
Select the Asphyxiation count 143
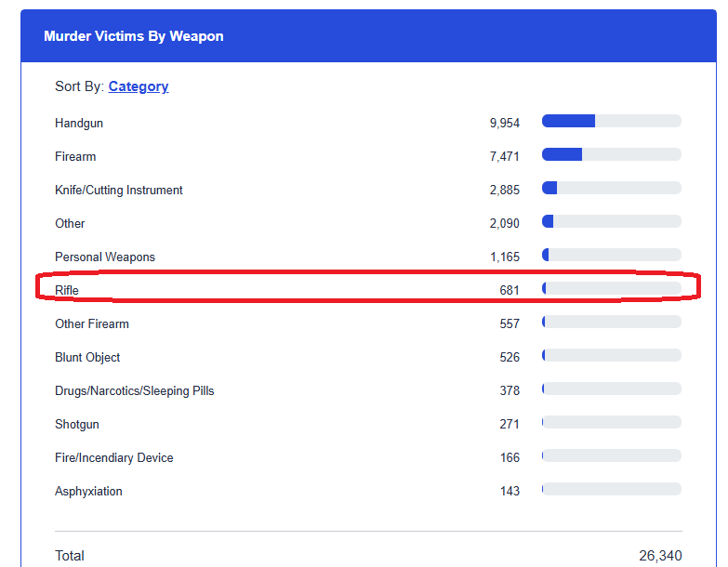(x=510, y=491)
